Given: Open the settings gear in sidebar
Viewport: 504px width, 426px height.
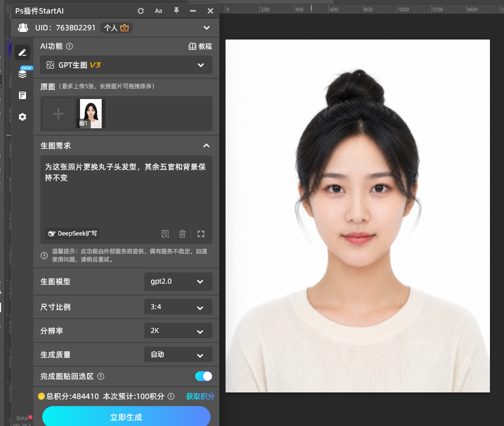Looking at the screenshot, I should coord(23,117).
